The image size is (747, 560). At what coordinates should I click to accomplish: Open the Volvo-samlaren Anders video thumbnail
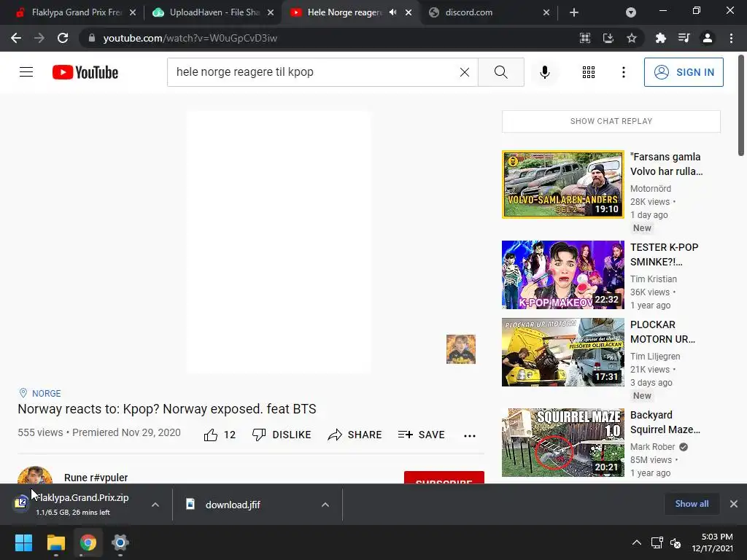pos(562,184)
